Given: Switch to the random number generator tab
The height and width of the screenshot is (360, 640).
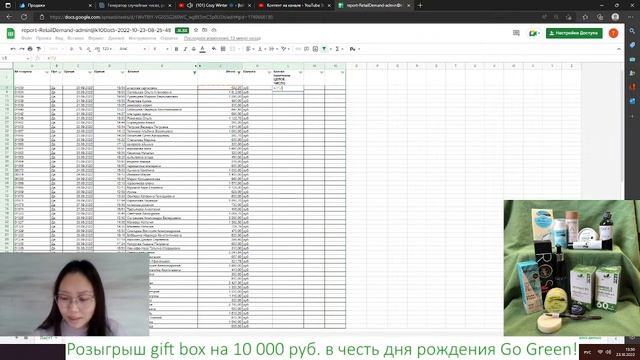Looking at the screenshot, I should tap(135, 5).
